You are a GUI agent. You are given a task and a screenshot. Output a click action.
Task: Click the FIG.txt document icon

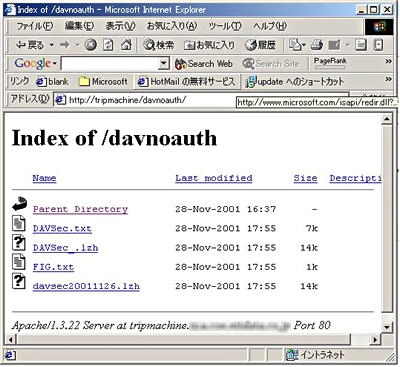19,262
